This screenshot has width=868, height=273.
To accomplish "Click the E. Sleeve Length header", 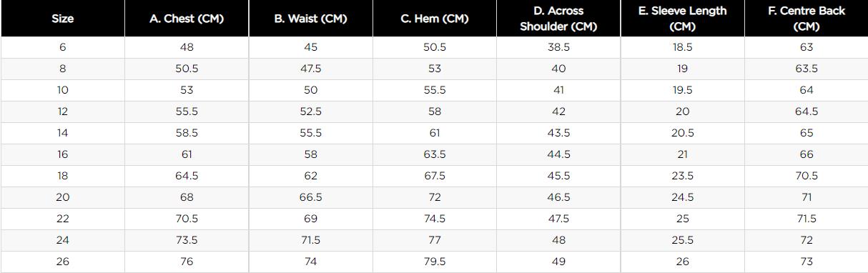I will (682, 19).
